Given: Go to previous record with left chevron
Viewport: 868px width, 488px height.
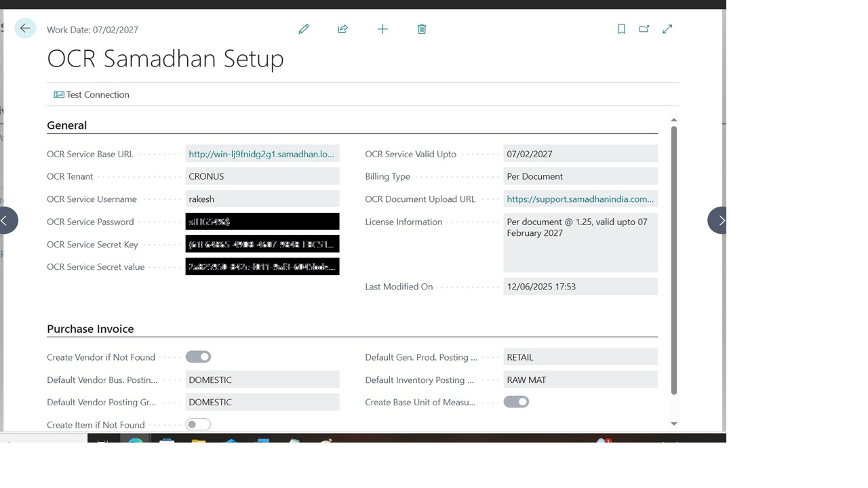Looking at the screenshot, I should pyautogui.click(x=5, y=220).
